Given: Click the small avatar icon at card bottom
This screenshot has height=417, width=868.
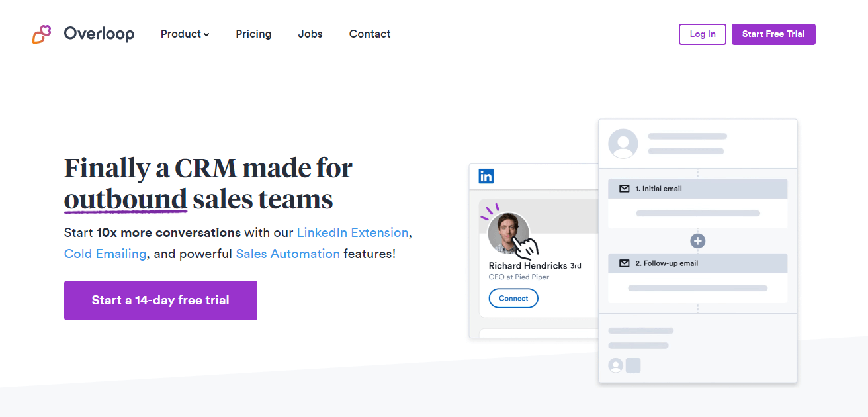Looking at the screenshot, I should (615, 365).
